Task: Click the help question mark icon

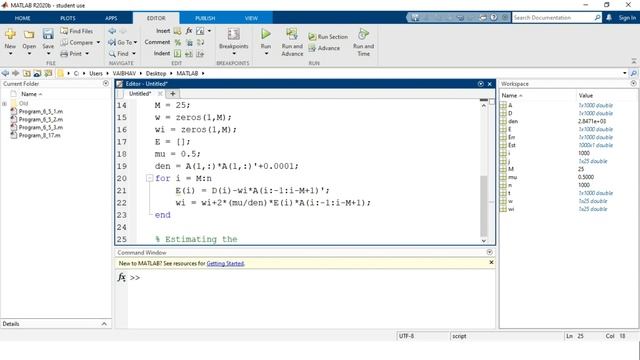Action: point(494,18)
